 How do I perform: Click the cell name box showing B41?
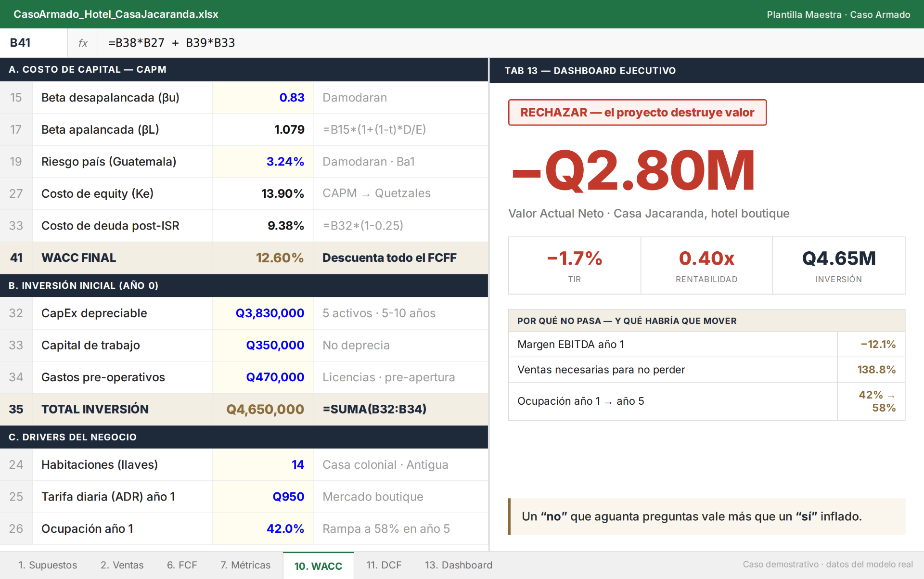(34, 43)
